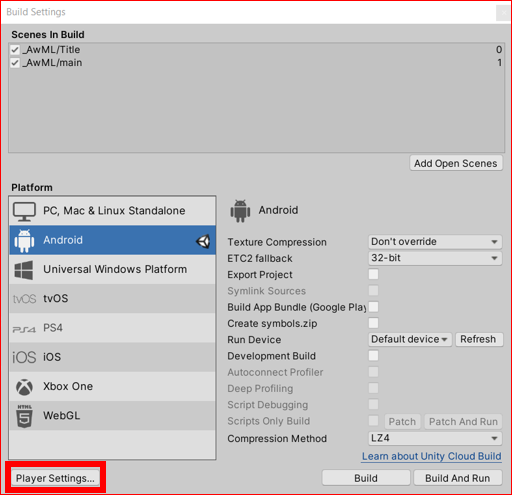Viewport: 512px width, 495px height.
Task: Enable Build App Bundle (Google Play) checkbox
Action: pyautogui.click(x=373, y=307)
